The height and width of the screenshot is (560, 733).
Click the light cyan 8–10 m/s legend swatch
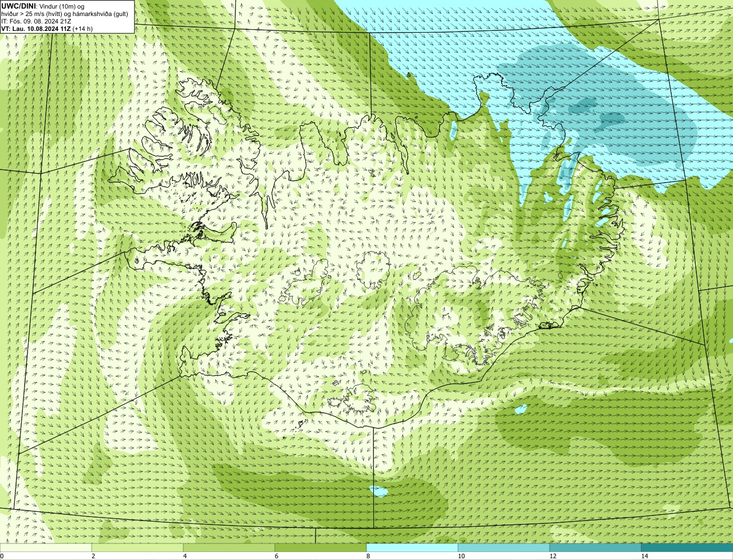[412, 547]
